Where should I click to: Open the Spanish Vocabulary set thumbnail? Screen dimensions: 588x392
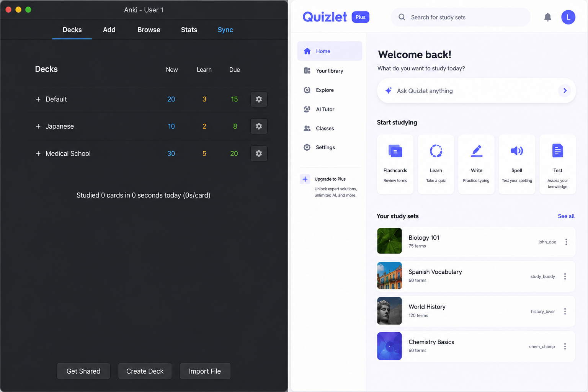(389, 276)
